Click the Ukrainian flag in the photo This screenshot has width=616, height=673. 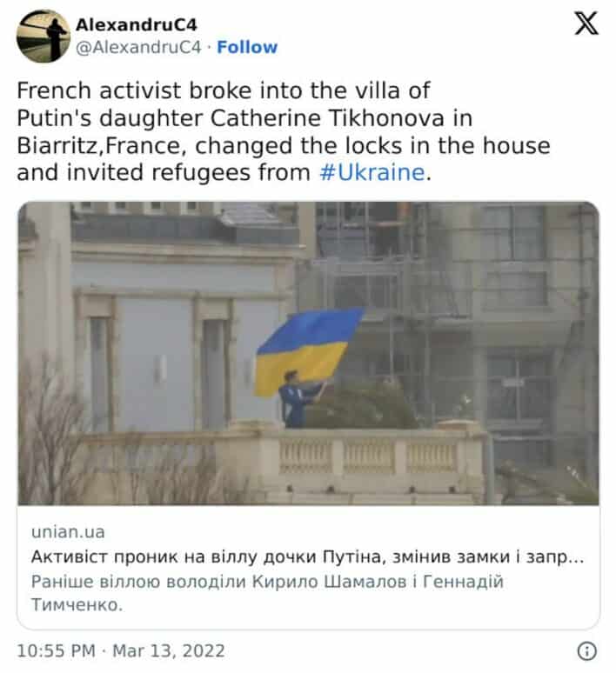coord(308,350)
